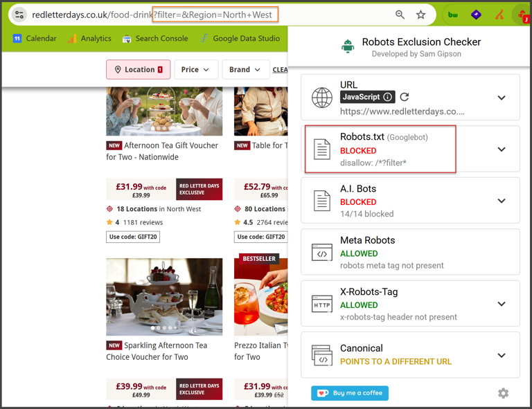Click 'Use code: GIFT20' under £52.79 offer
The height and width of the screenshot is (409, 532).
pyautogui.click(x=261, y=237)
